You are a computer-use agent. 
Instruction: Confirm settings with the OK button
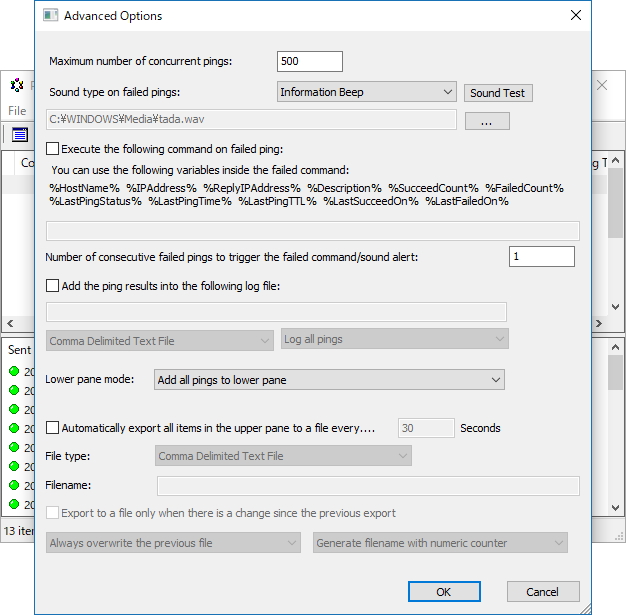coord(444,591)
